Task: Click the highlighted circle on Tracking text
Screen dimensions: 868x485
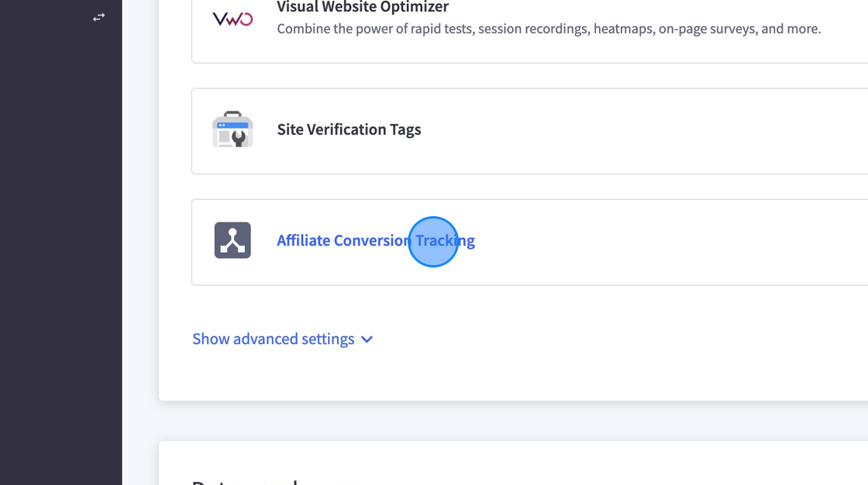Action: [x=433, y=242]
